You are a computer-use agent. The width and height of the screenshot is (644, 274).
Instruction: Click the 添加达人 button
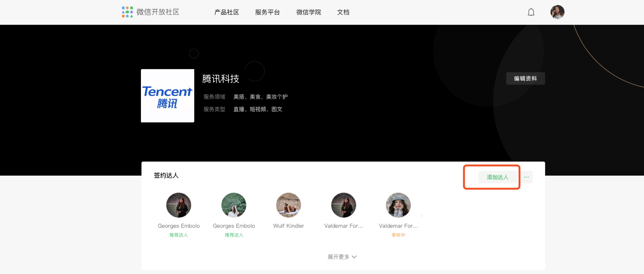[x=497, y=177]
